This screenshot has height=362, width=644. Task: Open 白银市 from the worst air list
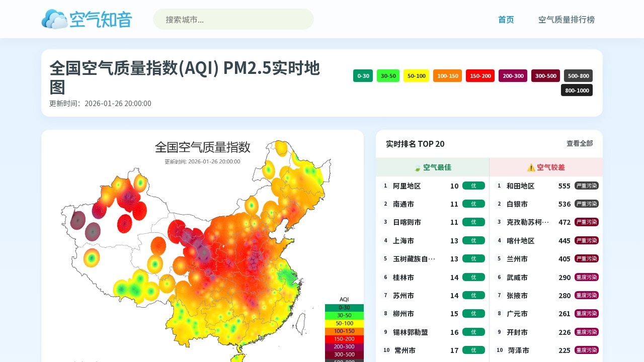pos(517,204)
